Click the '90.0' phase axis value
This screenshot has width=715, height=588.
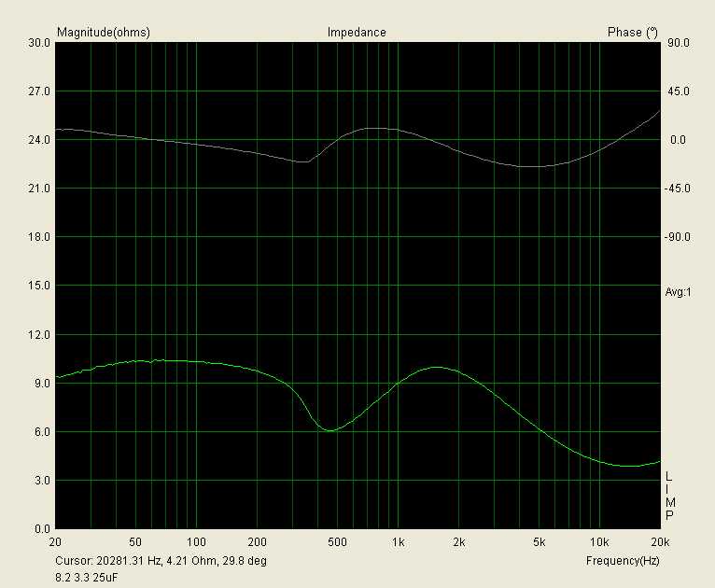pos(679,43)
